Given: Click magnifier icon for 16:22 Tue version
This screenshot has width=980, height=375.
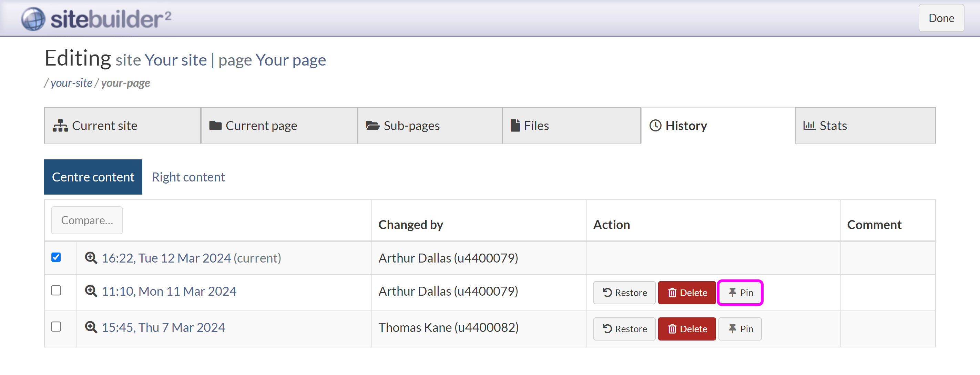Looking at the screenshot, I should 91,258.
